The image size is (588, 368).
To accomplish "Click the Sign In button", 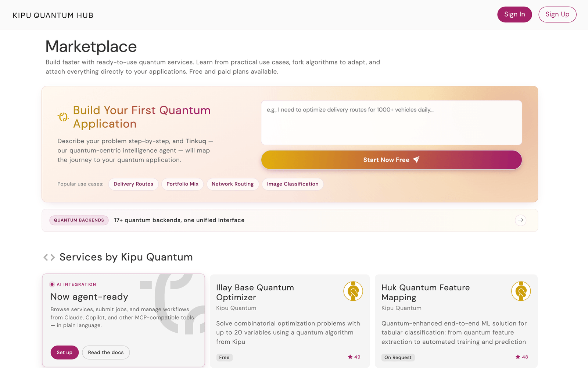I will pyautogui.click(x=514, y=14).
